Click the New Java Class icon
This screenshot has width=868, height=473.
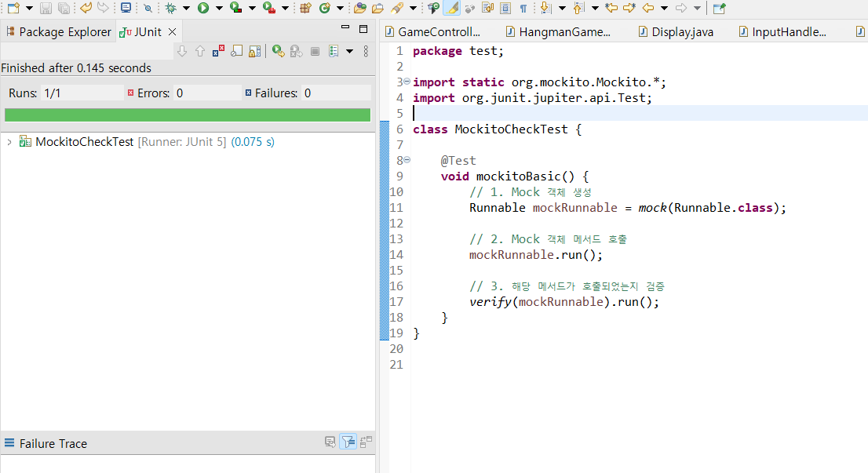[x=324, y=8]
